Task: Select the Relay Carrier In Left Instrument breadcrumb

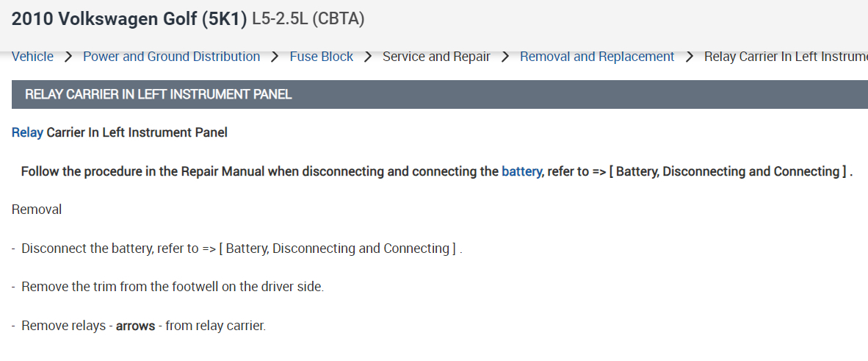Action: (785, 57)
